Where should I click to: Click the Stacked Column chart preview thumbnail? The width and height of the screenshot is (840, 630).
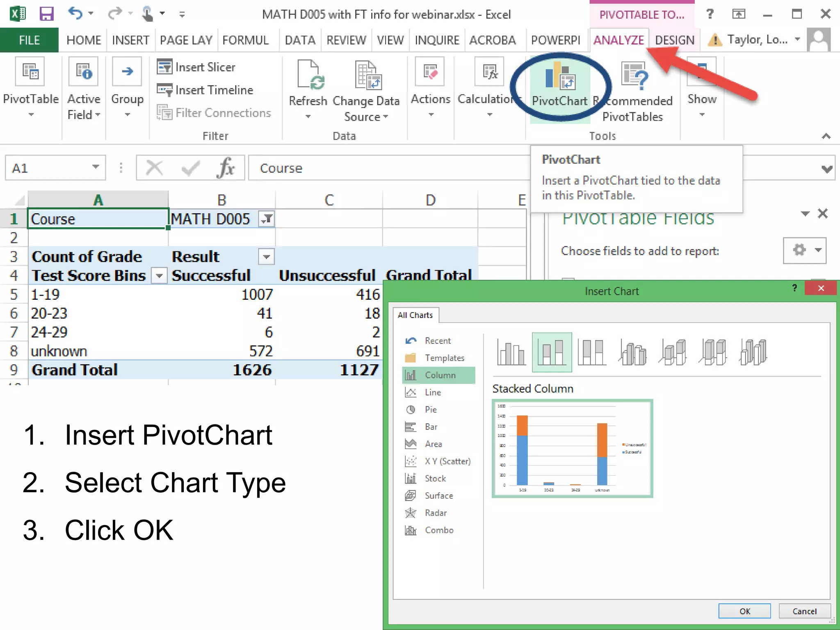pyautogui.click(x=572, y=448)
